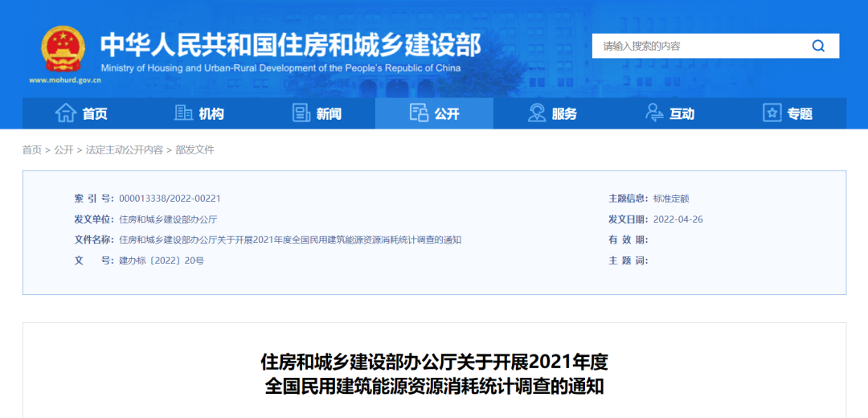Viewport: 868px width, 418px height.
Task: Click the issue date 2022-04-26
Action: (x=678, y=219)
